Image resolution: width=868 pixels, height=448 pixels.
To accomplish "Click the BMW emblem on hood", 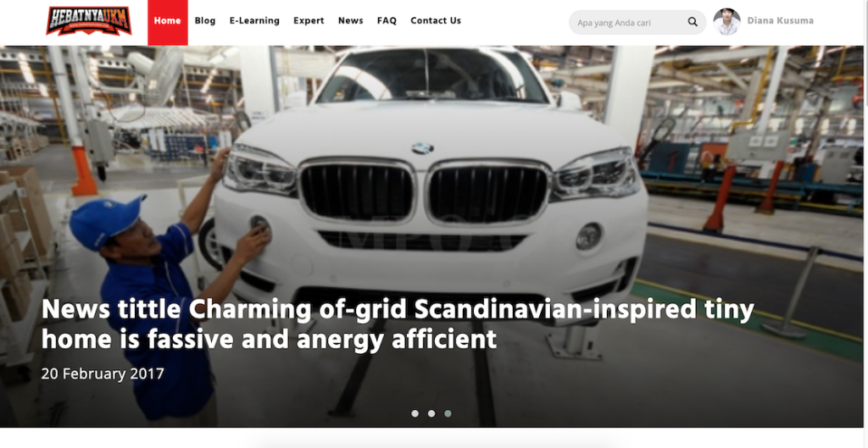I will point(422,148).
